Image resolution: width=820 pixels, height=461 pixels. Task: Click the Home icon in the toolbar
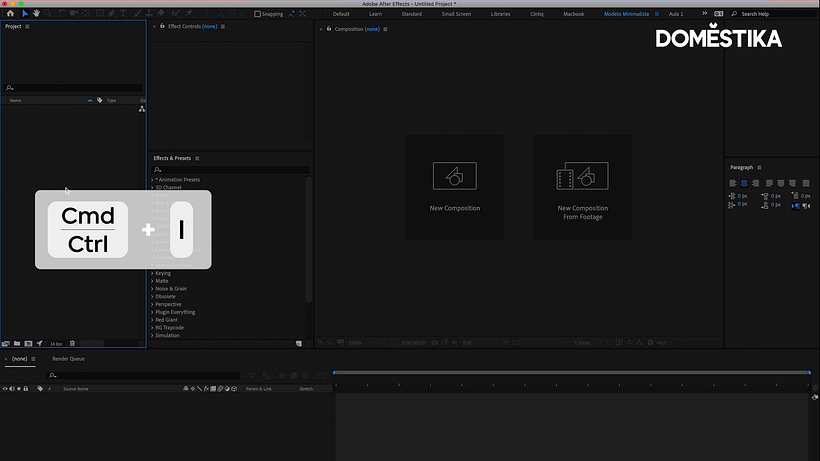(x=10, y=14)
